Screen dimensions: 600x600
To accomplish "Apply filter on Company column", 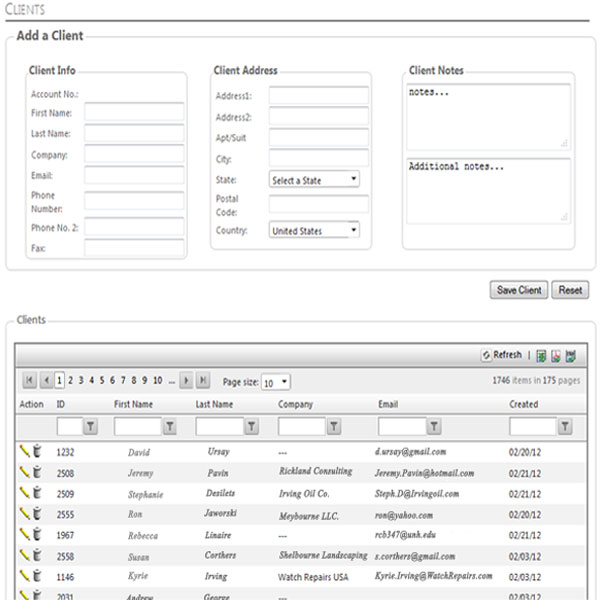I will tap(334, 426).
